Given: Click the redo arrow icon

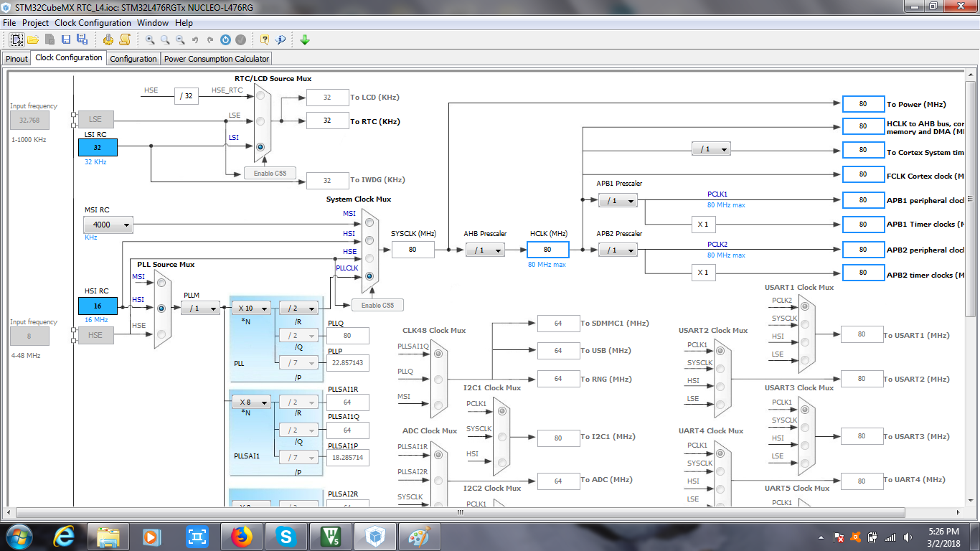Looking at the screenshot, I should tap(210, 39).
